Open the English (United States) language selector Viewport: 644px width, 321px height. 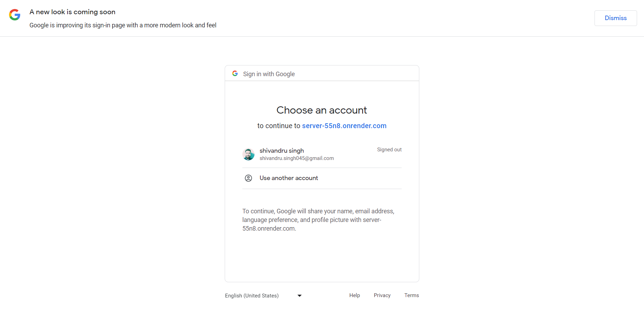(252, 296)
